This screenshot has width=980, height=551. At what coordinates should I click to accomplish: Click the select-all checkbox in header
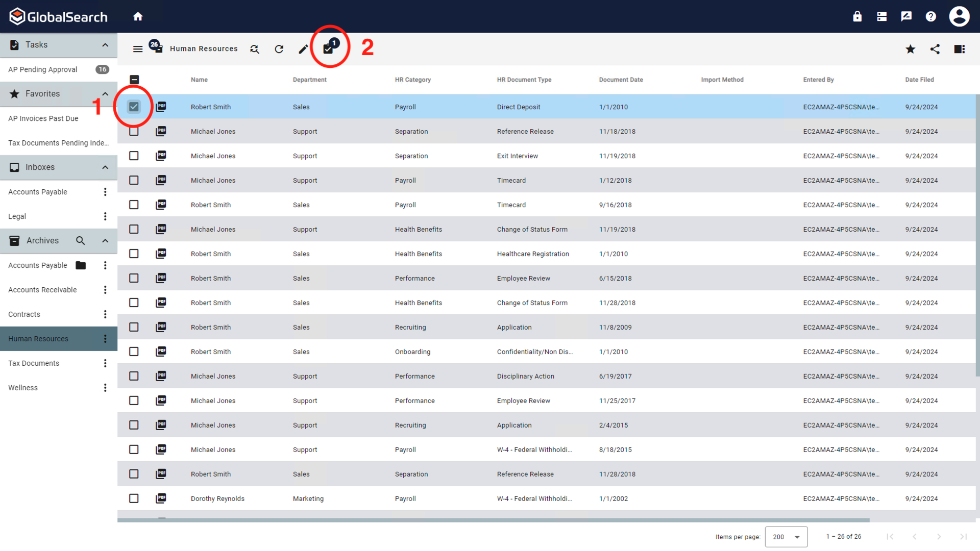click(x=134, y=80)
